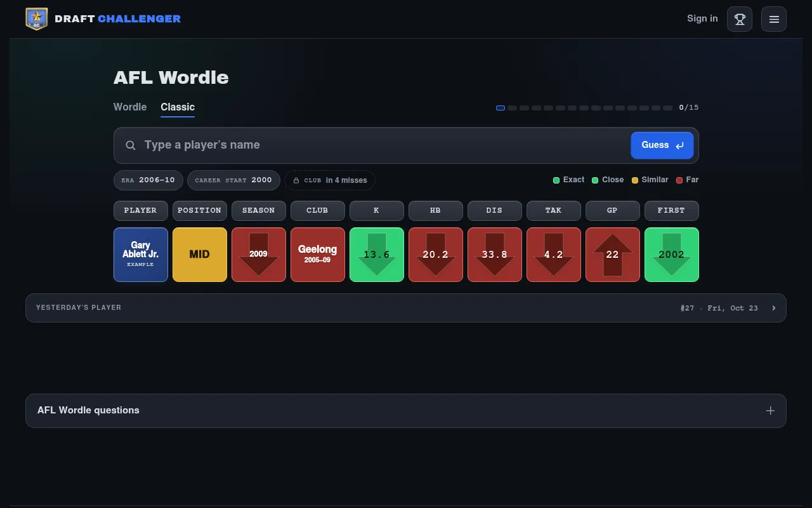Click the 4.2 tackles tile
The height and width of the screenshot is (508, 812).
pos(554,255)
